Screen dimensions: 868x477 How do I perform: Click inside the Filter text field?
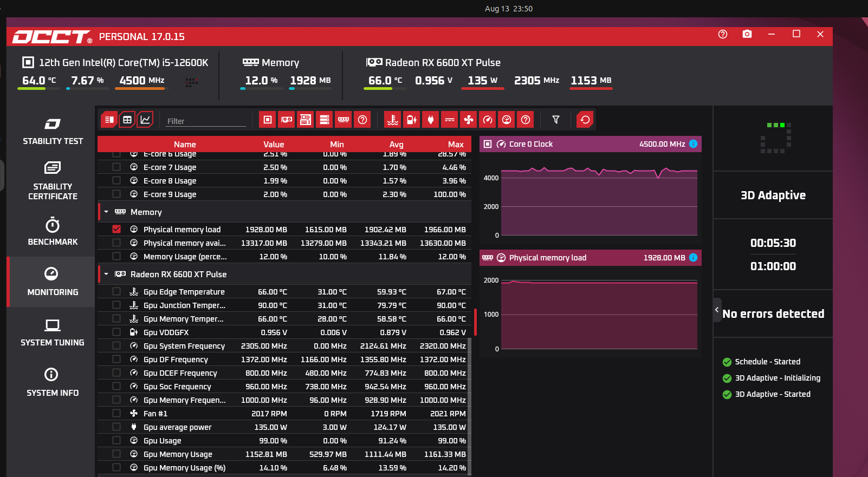pos(206,121)
